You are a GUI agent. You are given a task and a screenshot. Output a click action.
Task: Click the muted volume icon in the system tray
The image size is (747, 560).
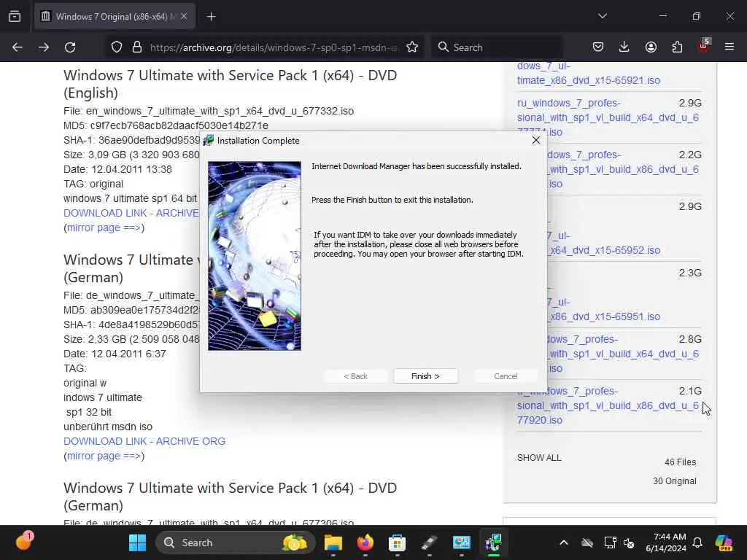coord(629,542)
